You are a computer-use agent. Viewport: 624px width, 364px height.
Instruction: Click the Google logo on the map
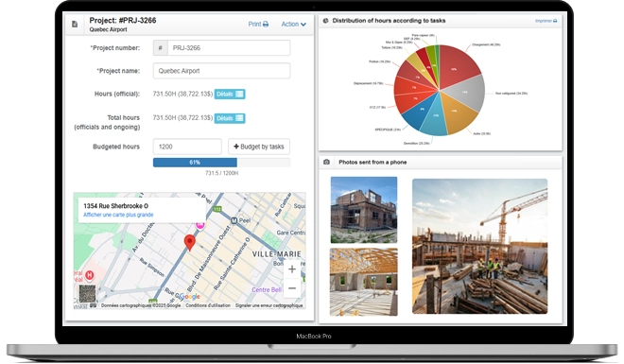coord(189,296)
